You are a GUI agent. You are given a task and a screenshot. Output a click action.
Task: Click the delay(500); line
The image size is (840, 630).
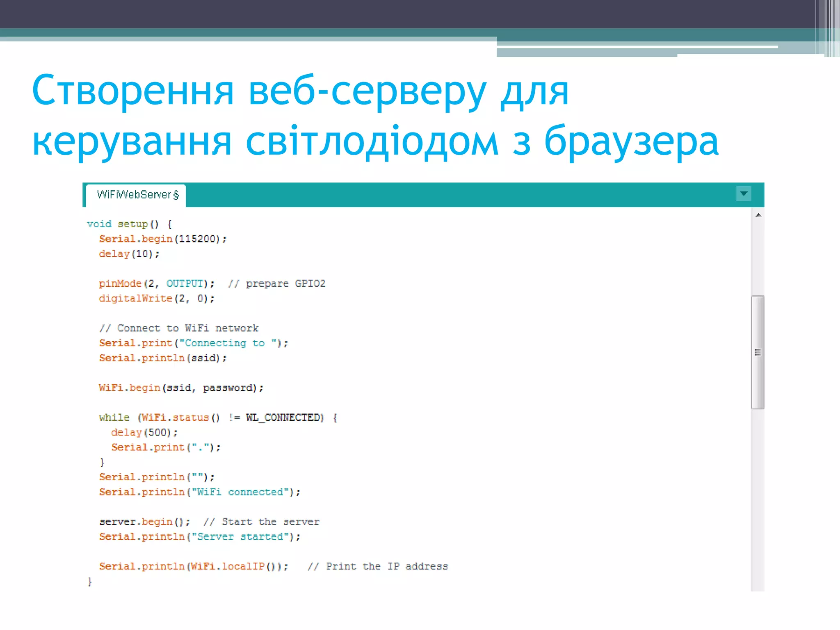[144, 433]
